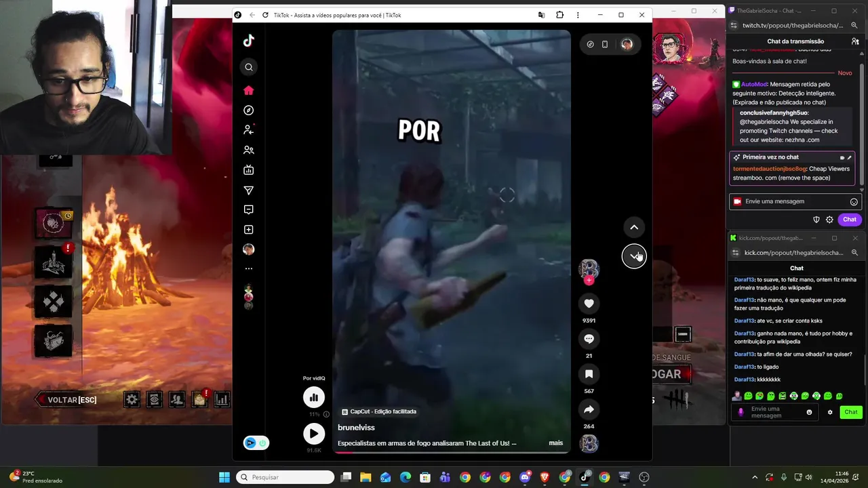Open the extensions puzzle icon
The height and width of the screenshot is (488, 868).
point(559,15)
